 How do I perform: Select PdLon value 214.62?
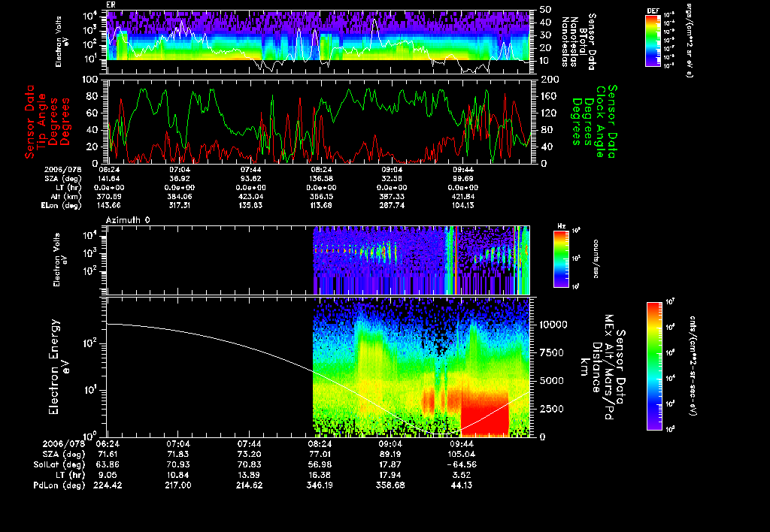coord(250,485)
